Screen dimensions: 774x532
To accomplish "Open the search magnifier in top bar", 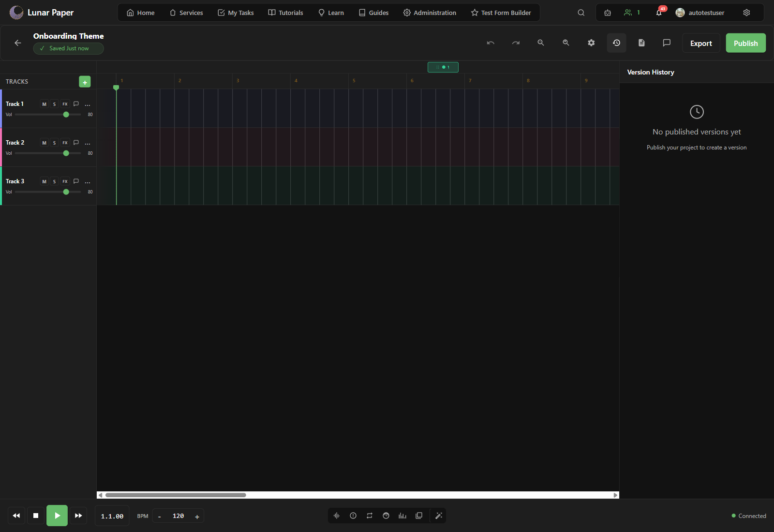I will (x=581, y=13).
